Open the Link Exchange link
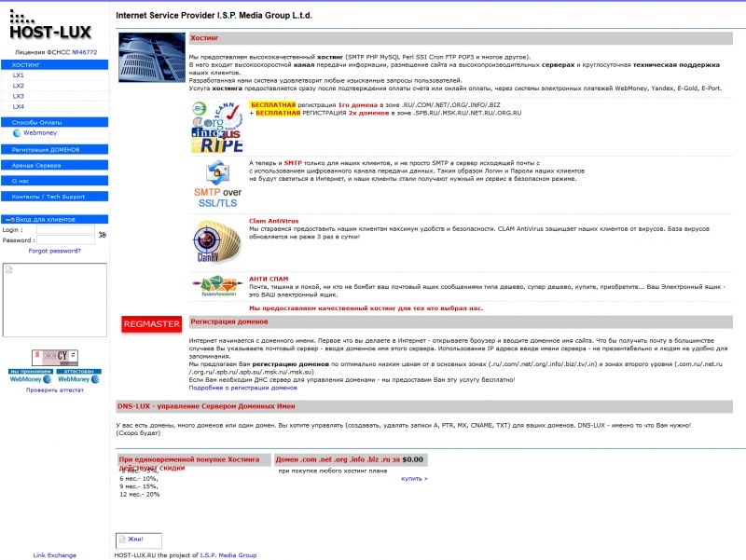The height and width of the screenshot is (560, 746). pyautogui.click(x=55, y=555)
